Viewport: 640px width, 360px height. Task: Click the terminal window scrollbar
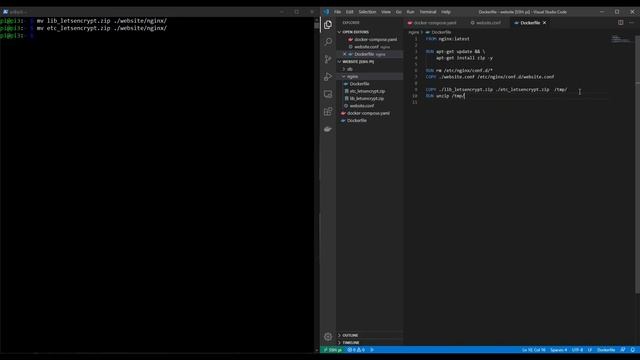[317, 24]
